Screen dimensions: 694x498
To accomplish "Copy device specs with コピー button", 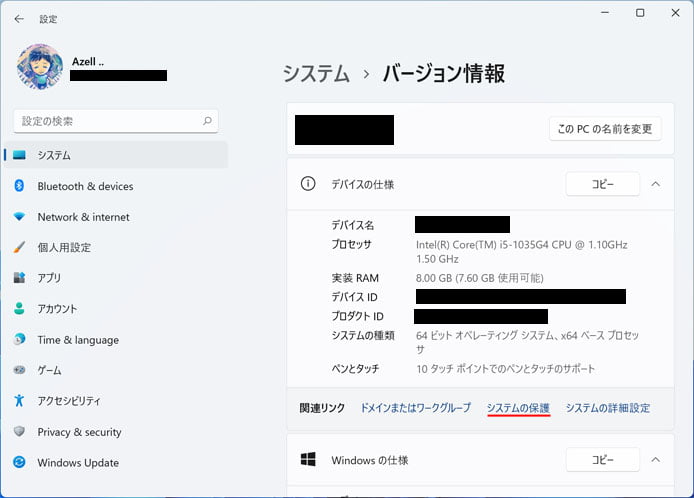I will [x=602, y=184].
